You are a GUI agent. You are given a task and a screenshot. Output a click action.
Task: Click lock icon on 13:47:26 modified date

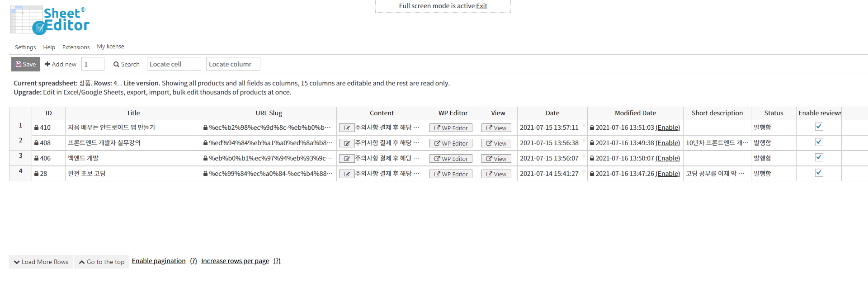(x=592, y=174)
